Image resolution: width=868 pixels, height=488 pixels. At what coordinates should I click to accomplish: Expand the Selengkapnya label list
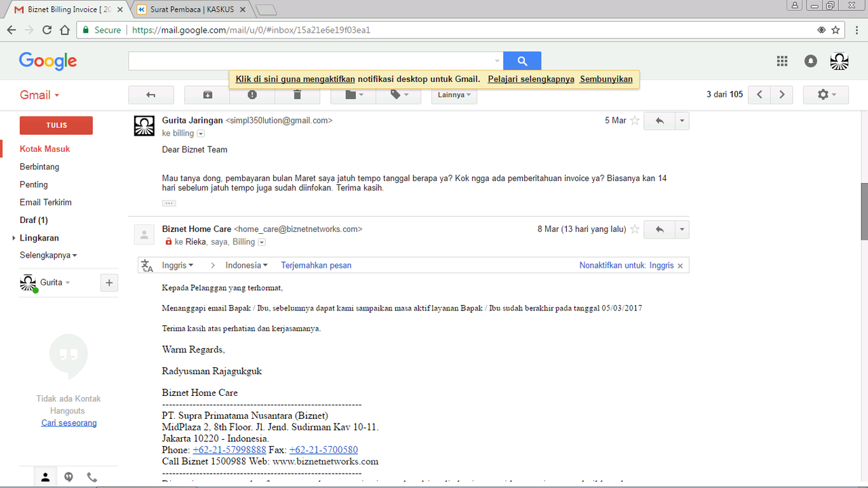click(x=48, y=256)
